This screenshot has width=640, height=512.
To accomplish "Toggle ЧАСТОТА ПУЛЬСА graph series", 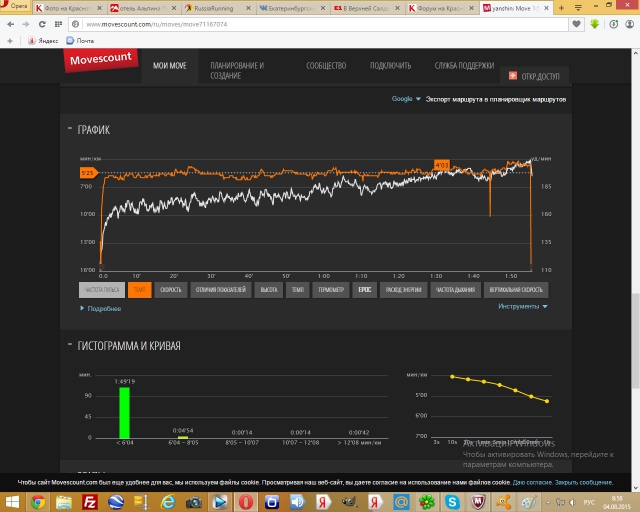I will pyautogui.click(x=102, y=290).
